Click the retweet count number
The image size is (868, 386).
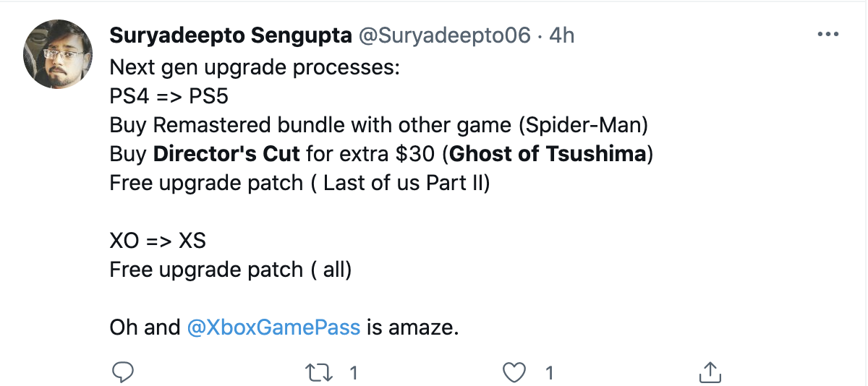click(x=354, y=373)
